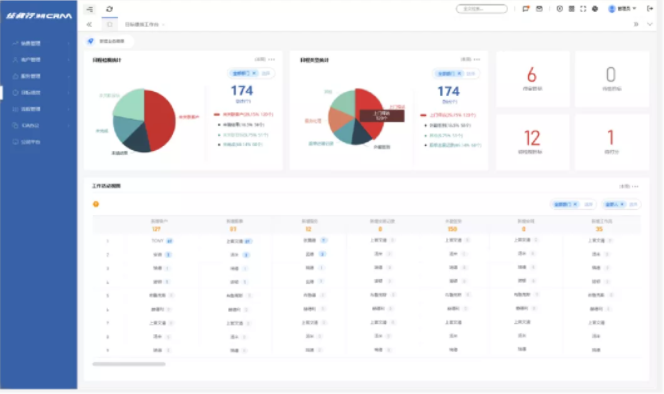Click the refresh icon in the top bar
Screen dimensions: 664x394
(x=109, y=9)
